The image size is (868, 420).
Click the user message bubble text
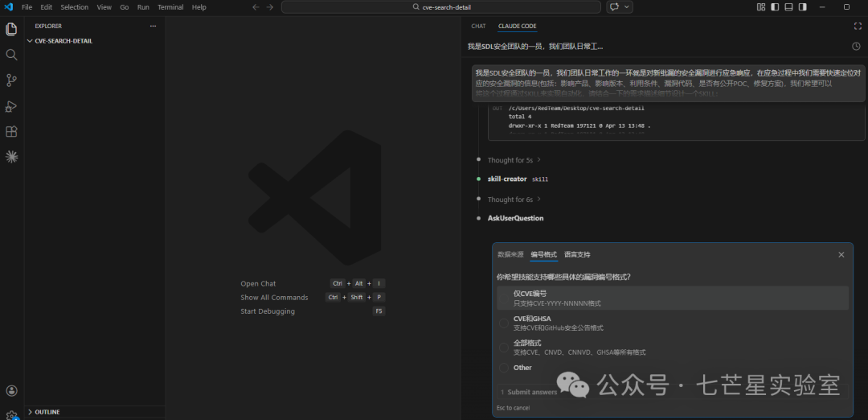click(668, 83)
